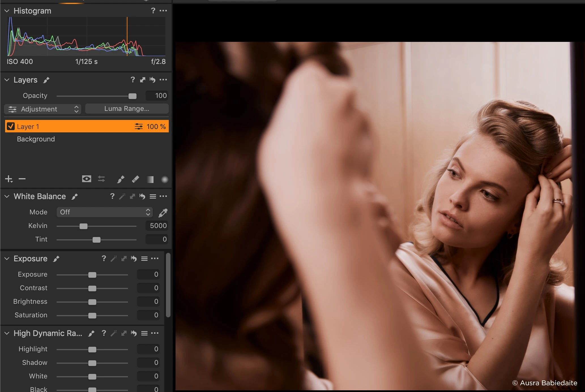Expand the White Balance section menu
This screenshot has width=585, height=392.
163,196
